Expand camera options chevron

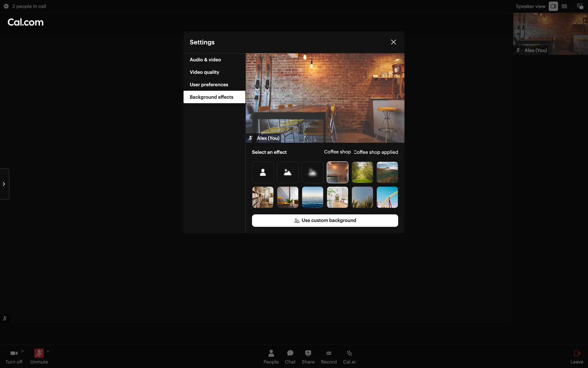tap(22, 351)
